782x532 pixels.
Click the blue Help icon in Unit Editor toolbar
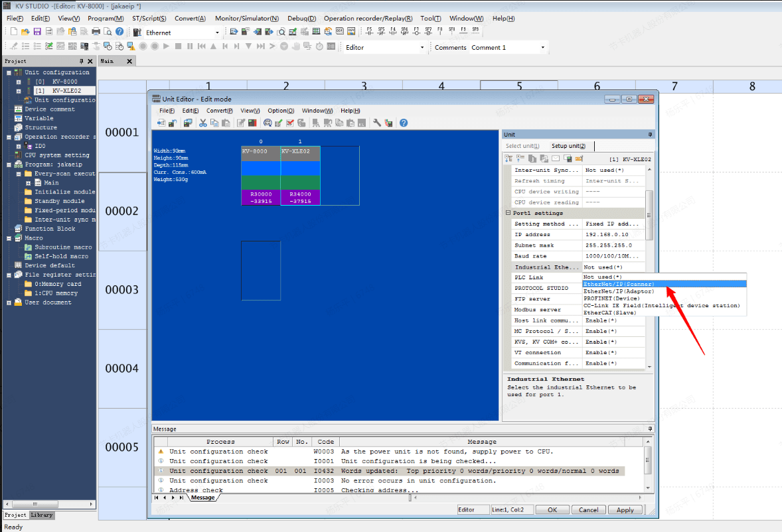(x=404, y=123)
